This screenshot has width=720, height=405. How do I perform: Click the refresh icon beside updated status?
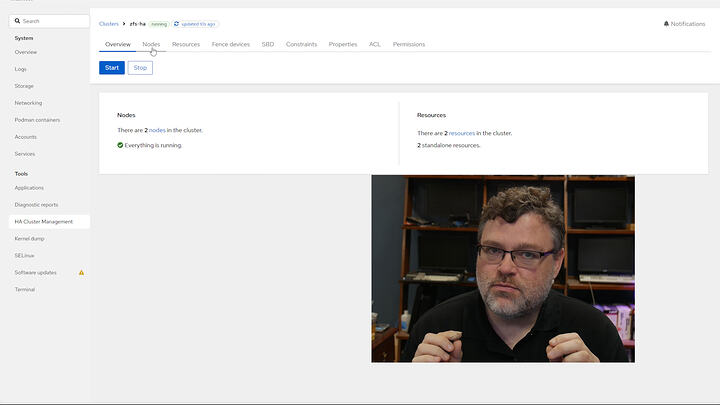[176, 24]
